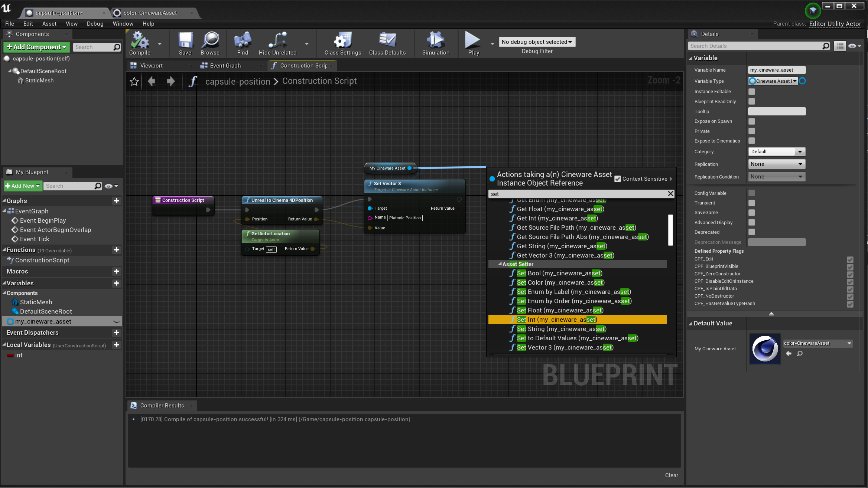Click Browse to locate asset

[210, 43]
